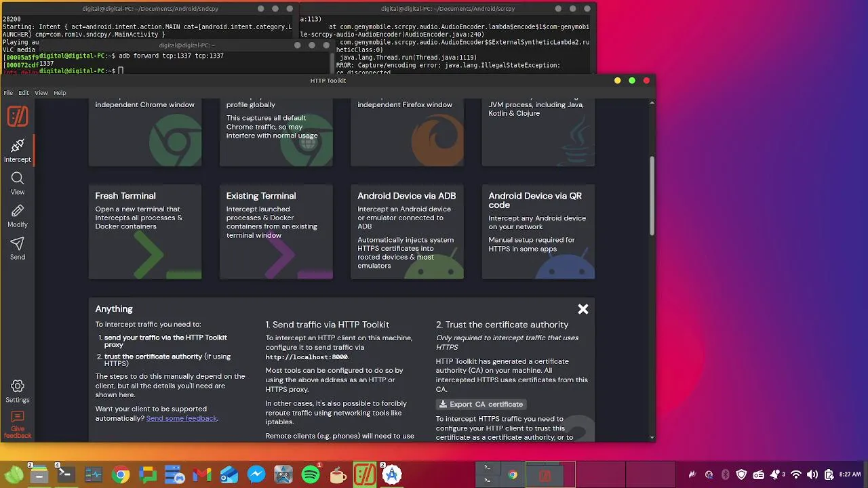The image size is (868, 488).
Task: Open Messenger from the dock
Action: (x=256, y=475)
